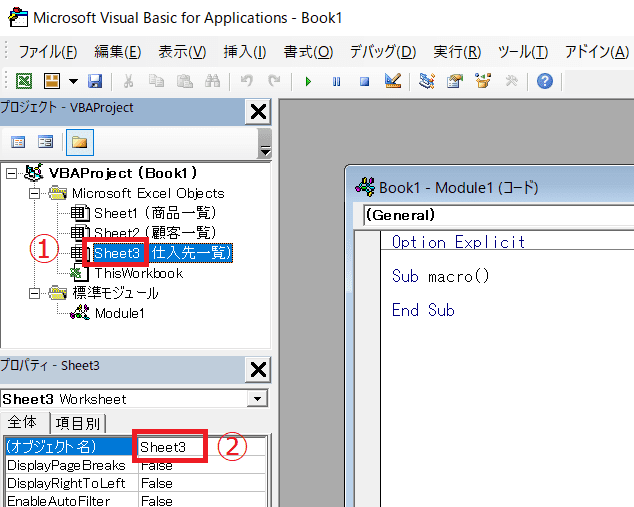Run the macro with green play button
The width and height of the screenshot is (634, 507).
[309, 82]
